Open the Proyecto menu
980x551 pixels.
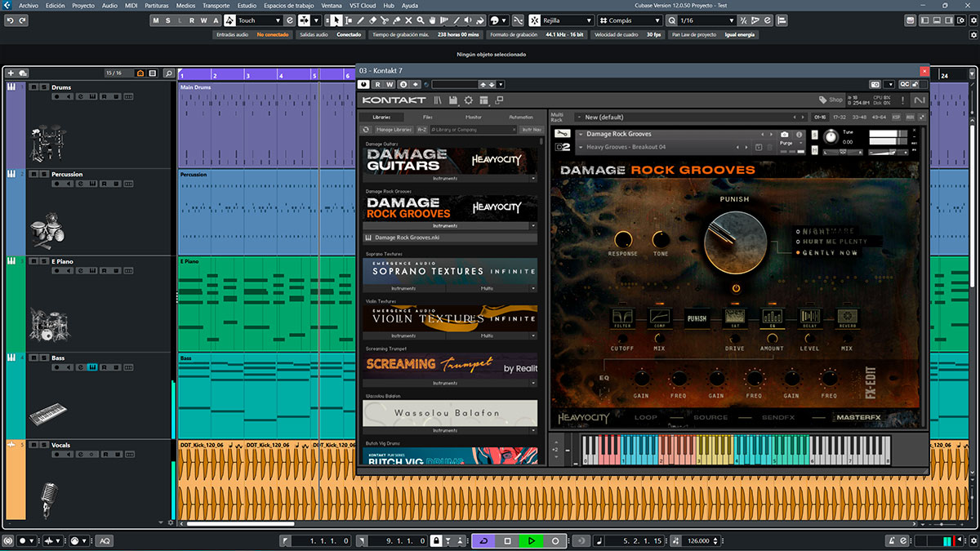(x=82, y=5)
